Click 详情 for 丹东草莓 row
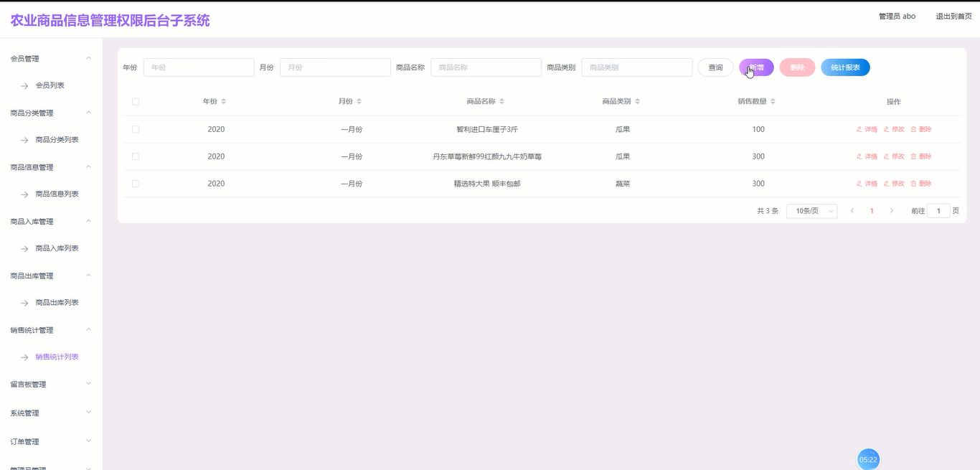 (x=867, y=156)
